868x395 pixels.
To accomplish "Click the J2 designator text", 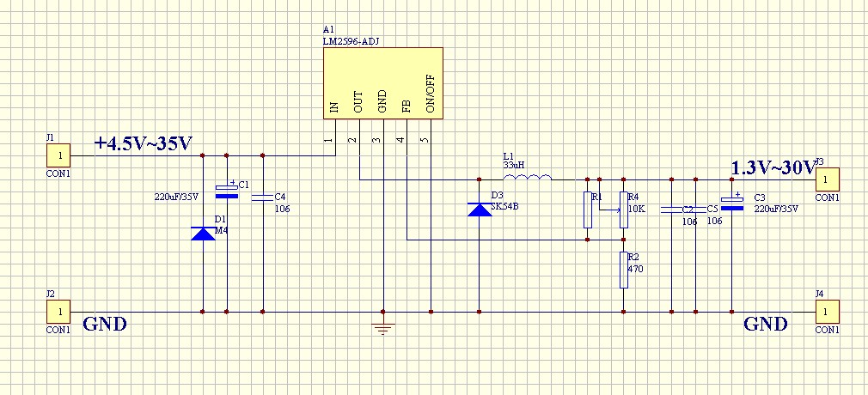I will (x=51, y=294).
